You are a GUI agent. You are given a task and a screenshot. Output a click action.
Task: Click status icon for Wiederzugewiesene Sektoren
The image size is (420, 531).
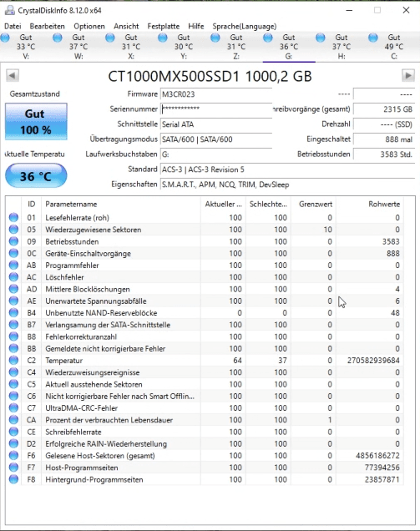tap(13, 230)
